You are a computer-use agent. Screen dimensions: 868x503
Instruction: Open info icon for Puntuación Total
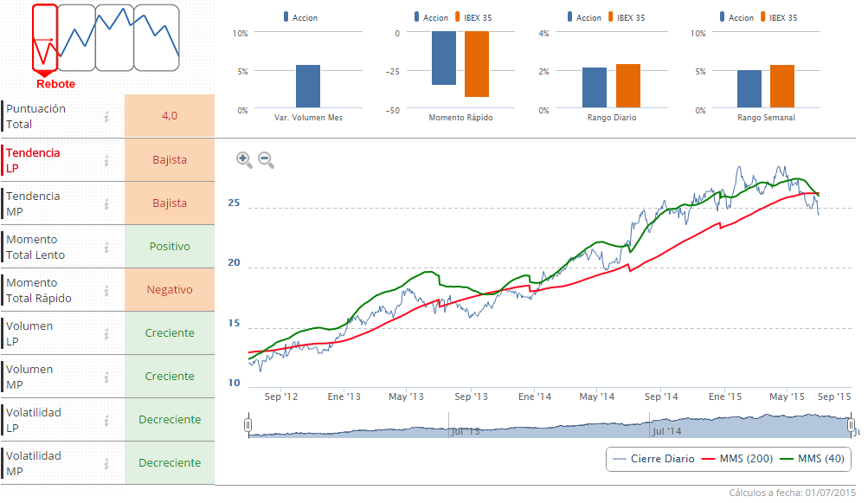coord(106,117)
